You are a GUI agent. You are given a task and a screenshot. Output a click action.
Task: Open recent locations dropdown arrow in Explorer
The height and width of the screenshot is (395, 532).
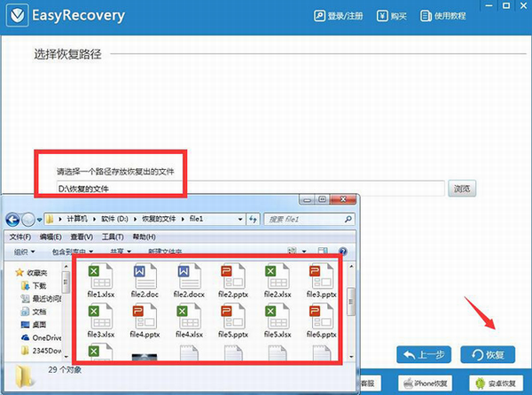pos(39,220)
